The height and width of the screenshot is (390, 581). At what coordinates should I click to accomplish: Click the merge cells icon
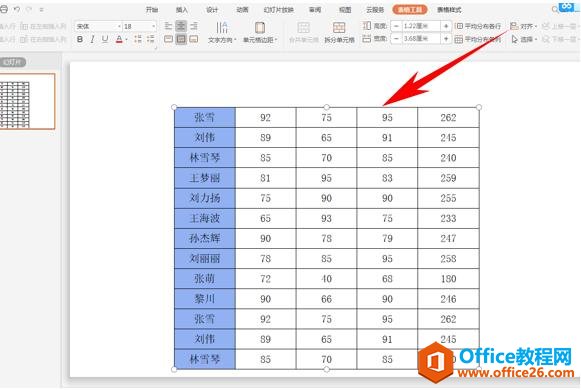(x=303, y=27)
